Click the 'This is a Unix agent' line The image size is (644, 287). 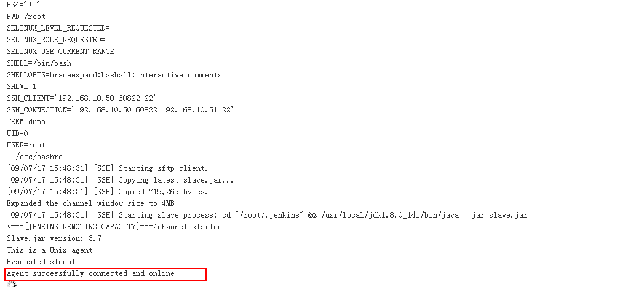point(50,250)
